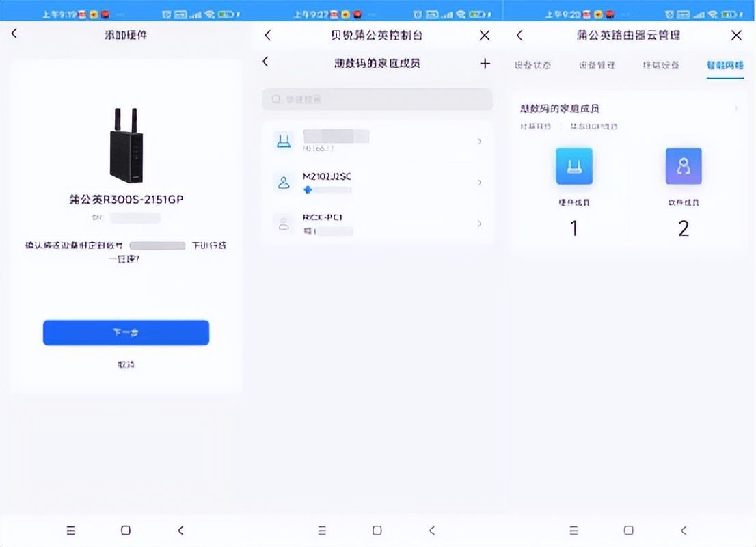Image resolution: width=756 pixels, height=547 pixels.
Task: Open the third tab, left of 智能网络
Action: pos(661,65)
